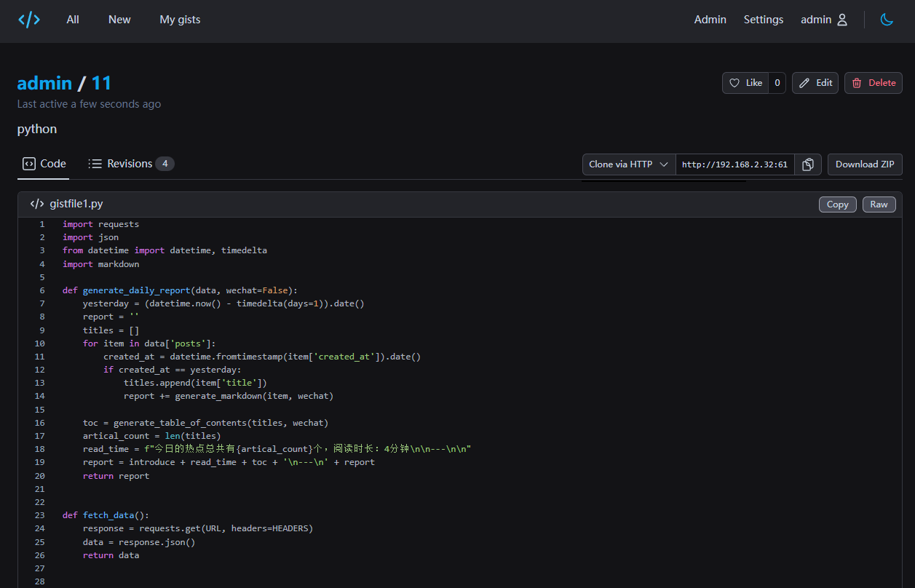Click the Download ZIP button
Viewport: 915px width, 588px height.
coord(864,164)
